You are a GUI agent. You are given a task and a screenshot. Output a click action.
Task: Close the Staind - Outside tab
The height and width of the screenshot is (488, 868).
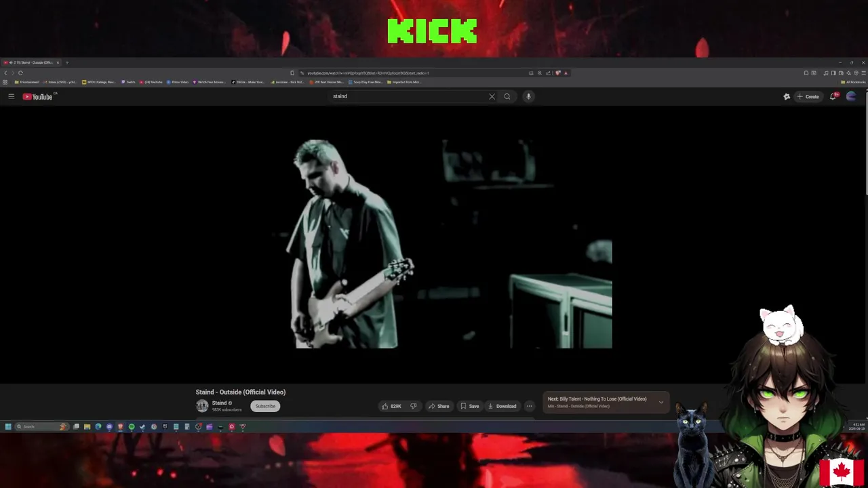(58, 62)
